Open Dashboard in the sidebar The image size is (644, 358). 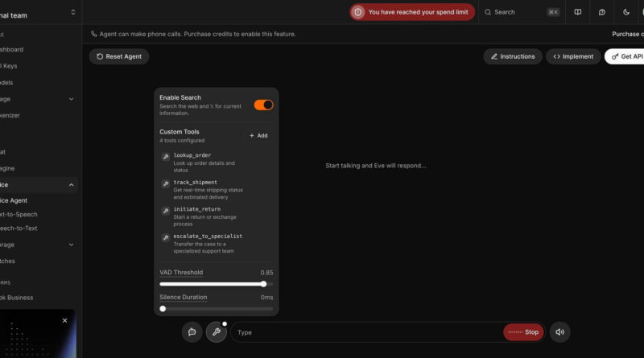pos(11,50)
